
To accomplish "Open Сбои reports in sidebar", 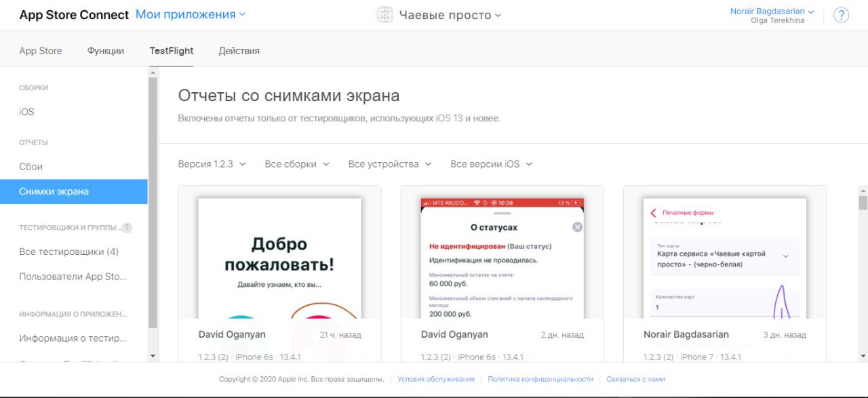I will point(31,166).
